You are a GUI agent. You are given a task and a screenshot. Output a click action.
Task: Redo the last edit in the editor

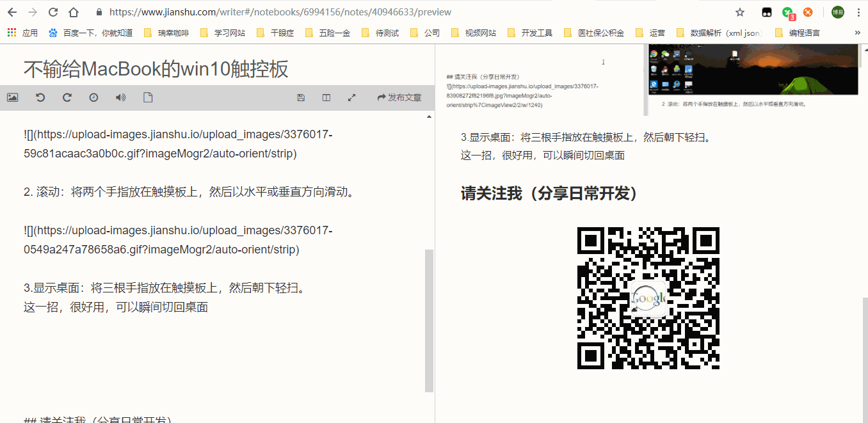67,97
